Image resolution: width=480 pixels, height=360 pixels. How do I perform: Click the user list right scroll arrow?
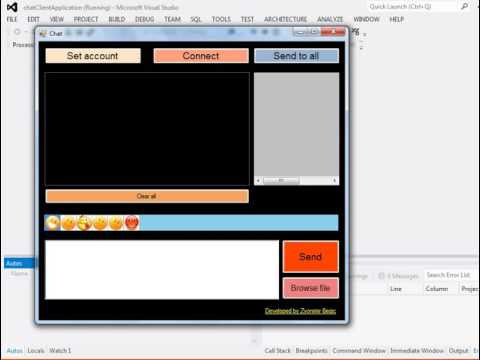[335, 180]
